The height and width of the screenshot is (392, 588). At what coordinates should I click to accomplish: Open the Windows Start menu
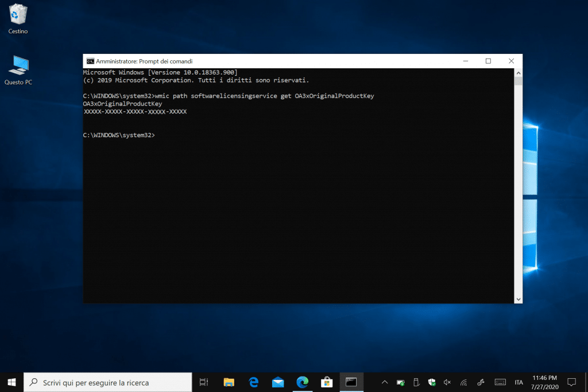point(11,382)
